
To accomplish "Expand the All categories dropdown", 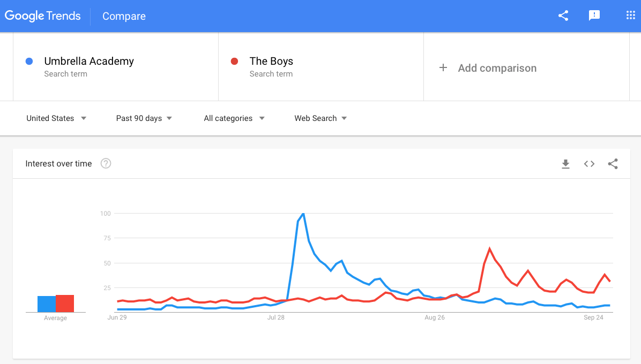I will 234,118.
